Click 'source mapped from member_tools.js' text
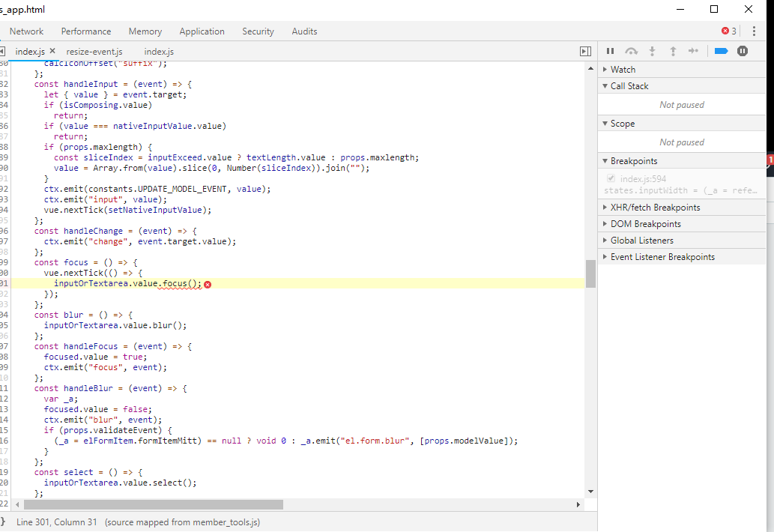 click(x=182, y=522)
